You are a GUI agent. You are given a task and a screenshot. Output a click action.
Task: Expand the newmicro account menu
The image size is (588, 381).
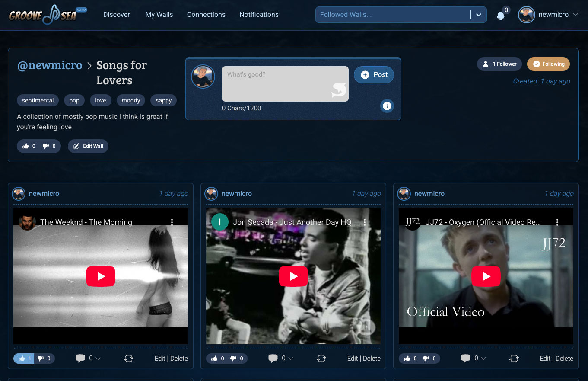coord(575,15)
